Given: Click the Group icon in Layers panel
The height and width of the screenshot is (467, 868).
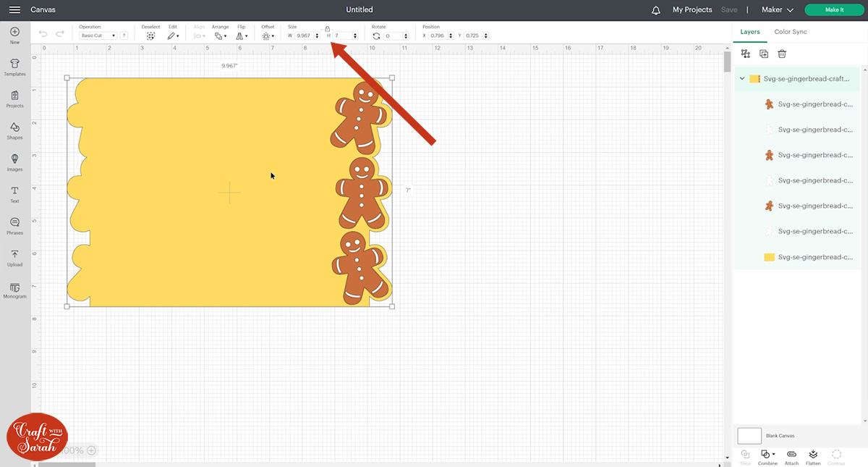Looking at the screenshot, I should point(746,54).
